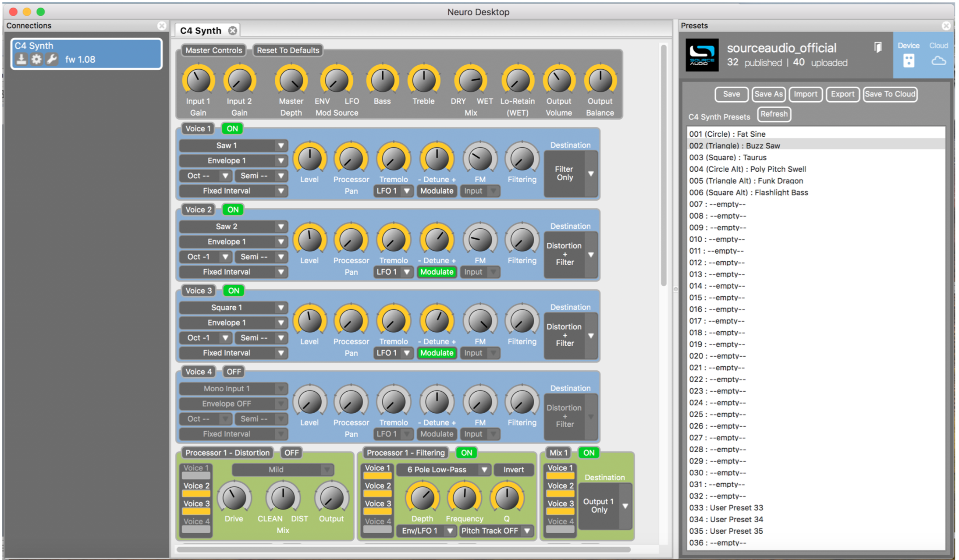Open the gear settings icon for C4 Synth
This screenshot has width=959, height=560.
click(x=36, y=59)
